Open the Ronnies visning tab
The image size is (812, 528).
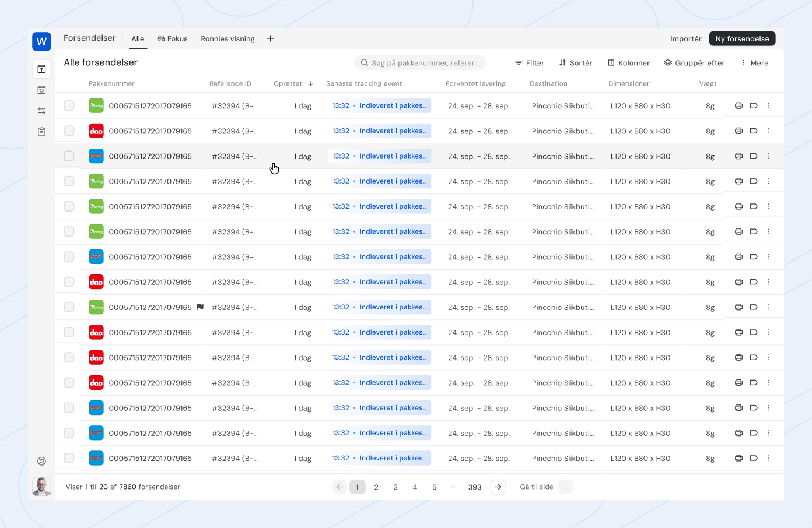pos(228,39)
